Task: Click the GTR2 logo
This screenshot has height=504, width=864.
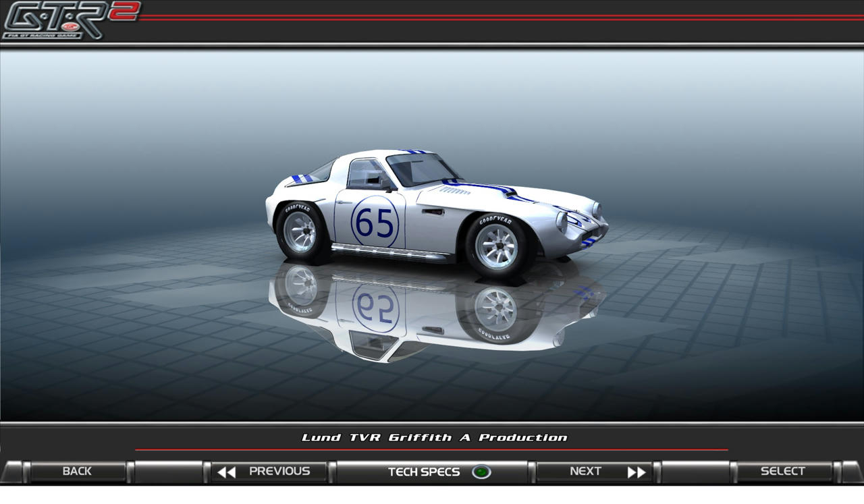Action: pyautogui.click(x=70, y=20)
